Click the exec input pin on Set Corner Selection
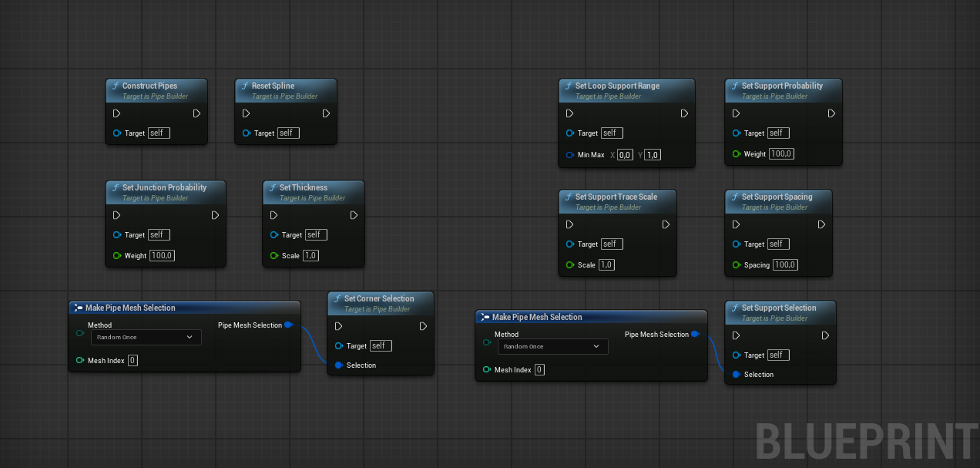The width and height of the screenshot is (980, 468). [337, 325]
